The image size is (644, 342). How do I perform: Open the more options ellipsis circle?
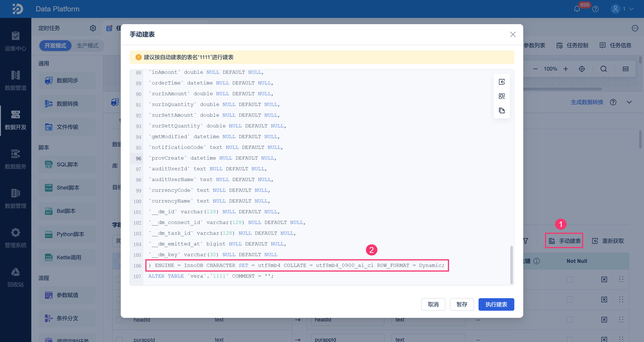pyautogui.click(x=635, y=28)
